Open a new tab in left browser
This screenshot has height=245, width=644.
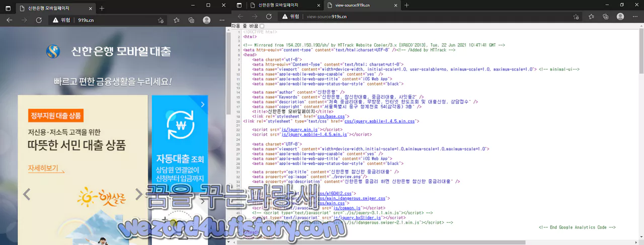pos(102,8)
